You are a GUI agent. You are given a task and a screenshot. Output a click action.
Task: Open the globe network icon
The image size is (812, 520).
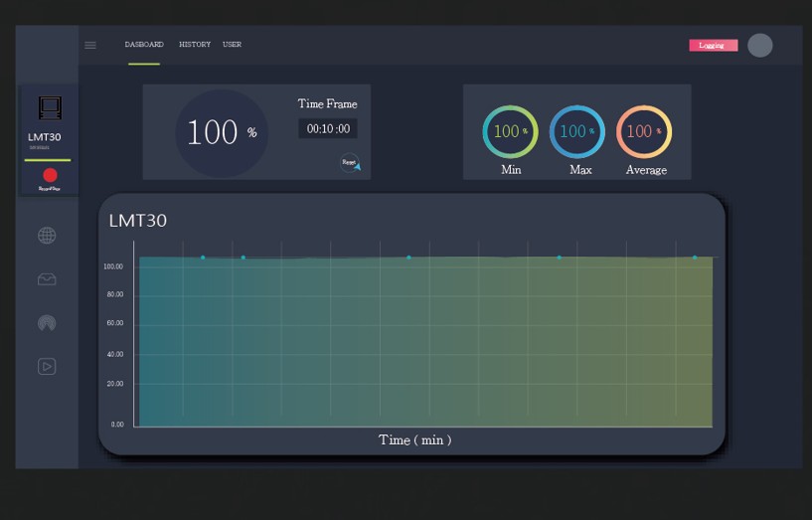tap(47, 236)
